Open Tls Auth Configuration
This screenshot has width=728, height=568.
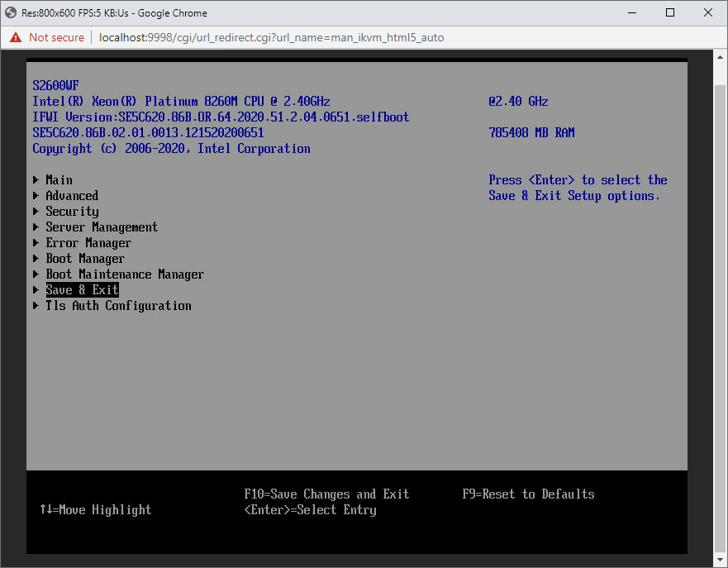tap(118, 306)
